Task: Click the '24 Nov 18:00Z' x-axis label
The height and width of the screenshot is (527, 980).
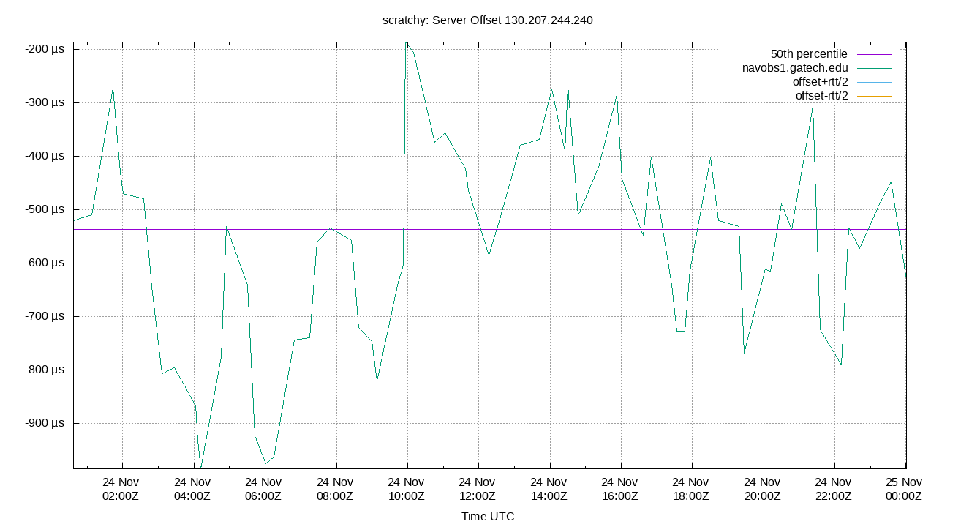Action: click(690, 489)
